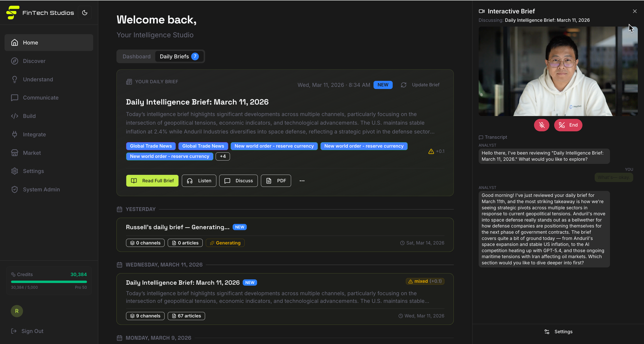The image size is (644, 344).
Task: Go to Build code section
Action: click(15, 116)
